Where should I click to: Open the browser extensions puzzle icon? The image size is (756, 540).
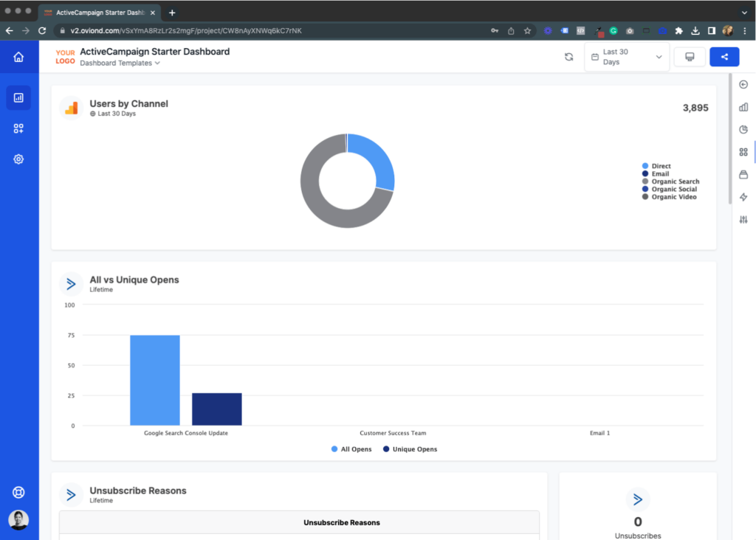pos(679,30)
